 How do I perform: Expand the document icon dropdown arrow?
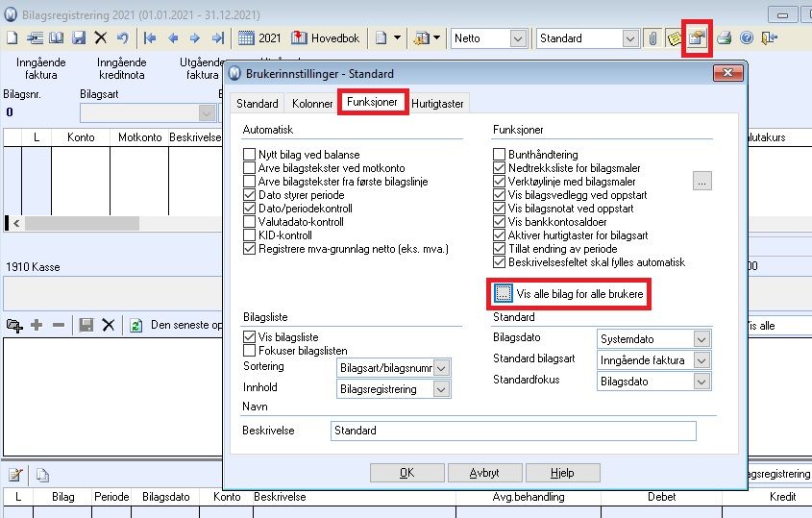pyautogui.click(x=397, y=37)
